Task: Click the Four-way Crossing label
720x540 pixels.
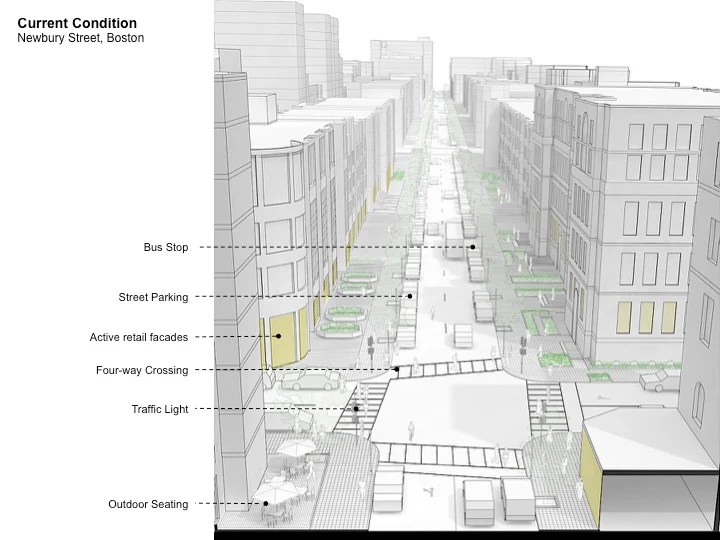Action: point(142,370)
